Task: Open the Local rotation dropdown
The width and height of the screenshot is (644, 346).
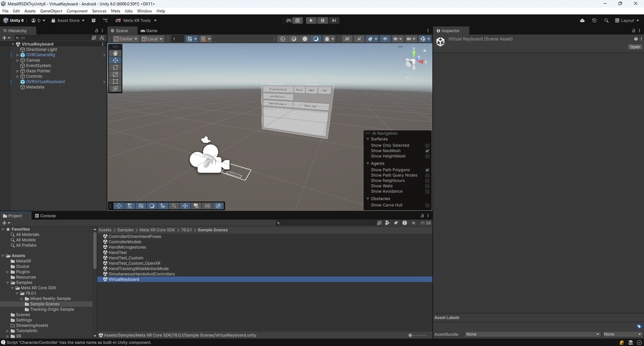Action: (x=152, y=39)
